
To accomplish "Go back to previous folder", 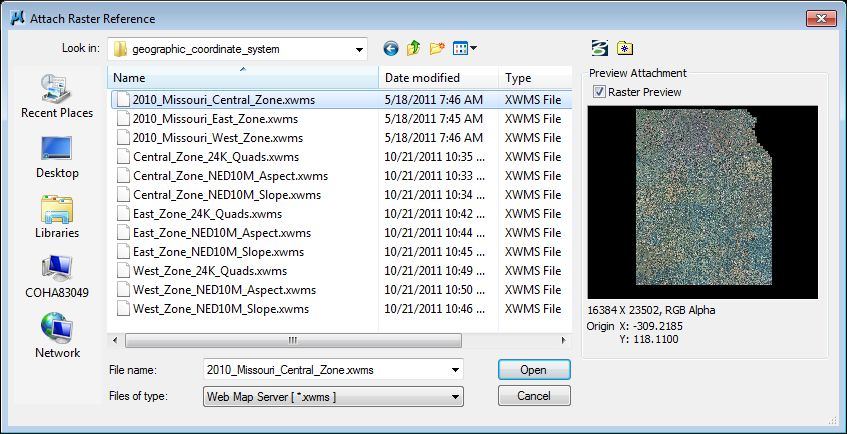I will (391, 49).
